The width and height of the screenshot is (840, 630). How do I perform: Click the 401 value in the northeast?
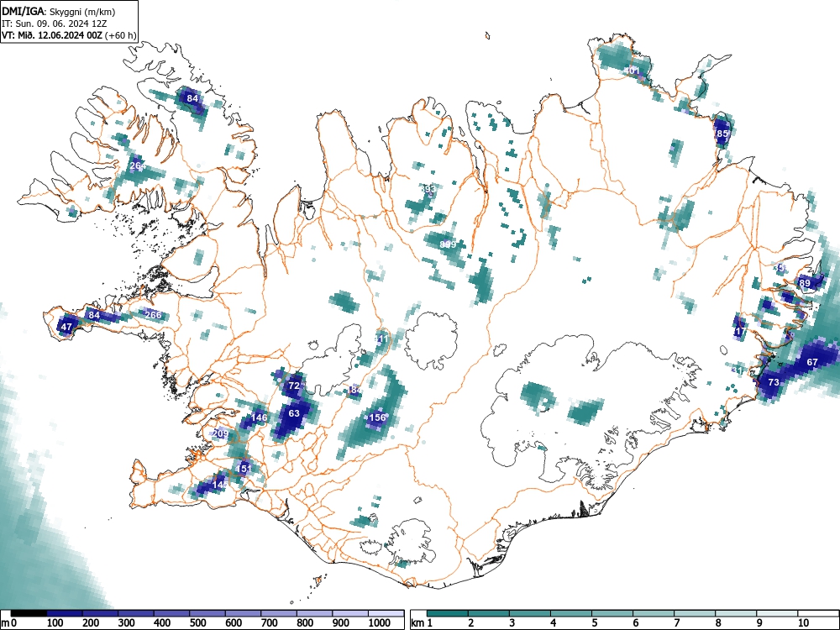click(x=632, y=71)
